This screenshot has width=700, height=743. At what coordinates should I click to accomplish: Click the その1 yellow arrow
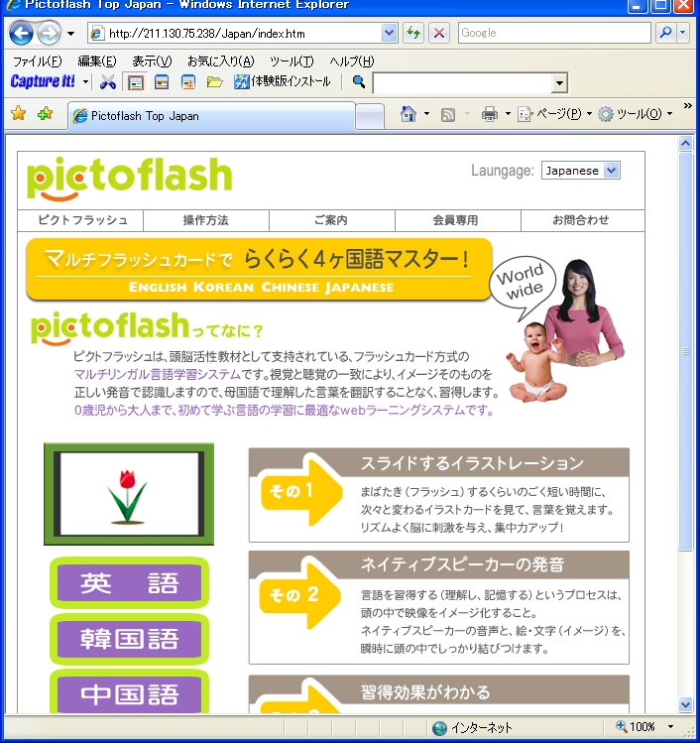click(x=300, y=492)
